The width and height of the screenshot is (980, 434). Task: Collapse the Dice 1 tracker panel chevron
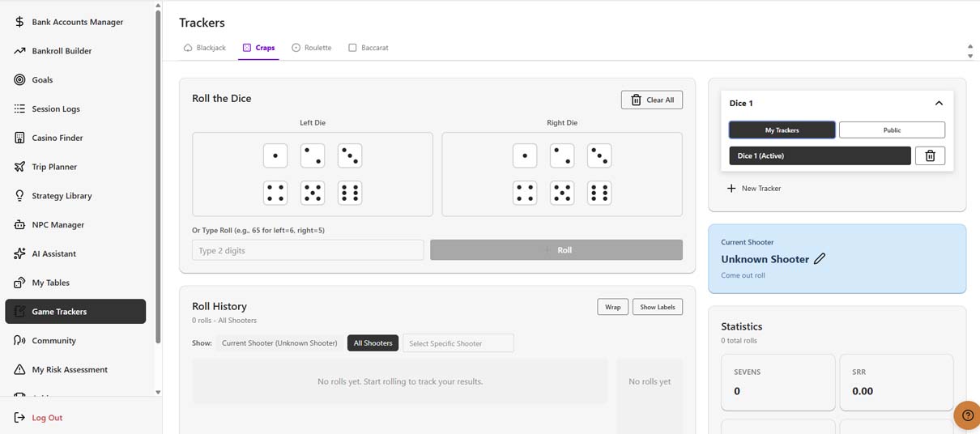pyautogui.click(x=939, y=103)
